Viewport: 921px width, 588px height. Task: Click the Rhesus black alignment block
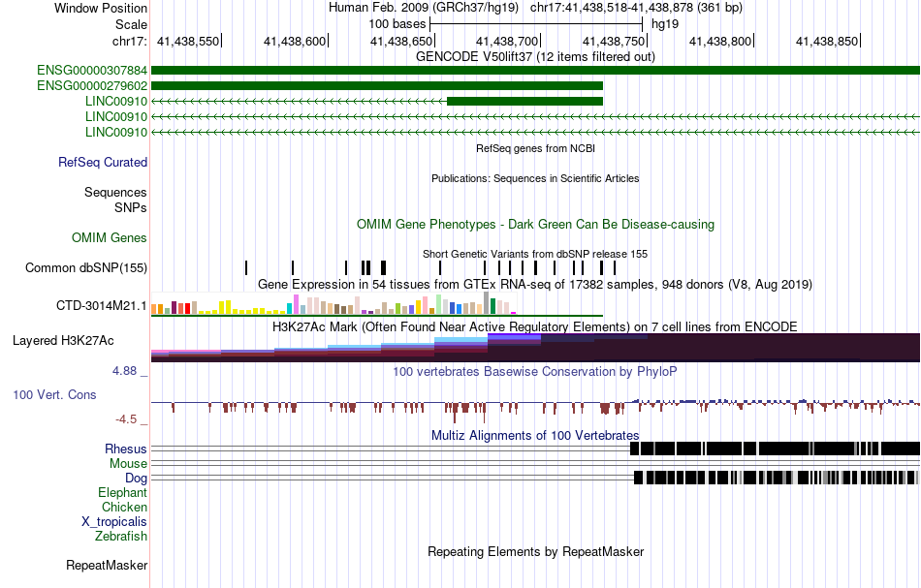point(776,449)
